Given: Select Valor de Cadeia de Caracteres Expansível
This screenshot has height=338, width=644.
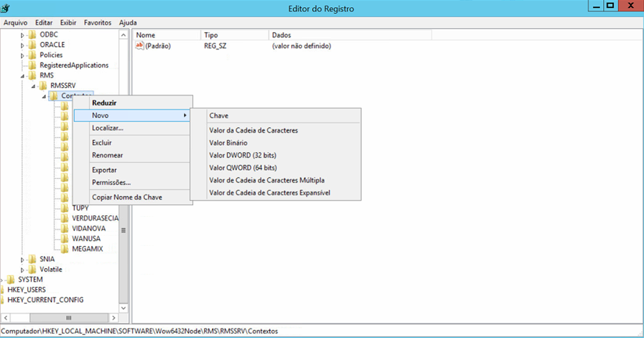Looking at the screenshot, I should [275, 193].
